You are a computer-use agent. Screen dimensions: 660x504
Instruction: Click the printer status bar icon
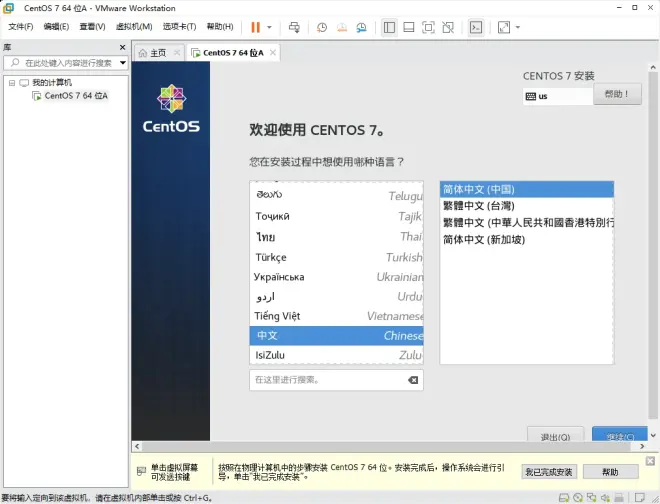(x=619, y=498)
